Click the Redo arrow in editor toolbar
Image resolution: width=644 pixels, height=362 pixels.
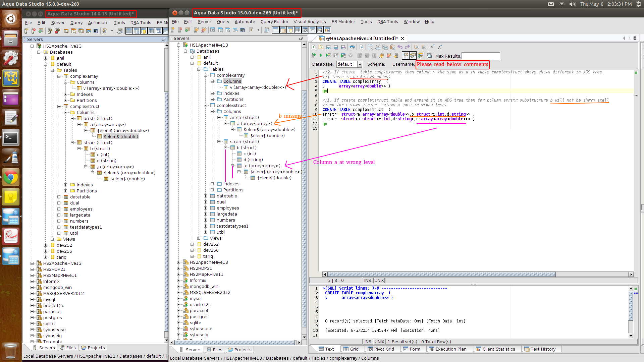407,47
